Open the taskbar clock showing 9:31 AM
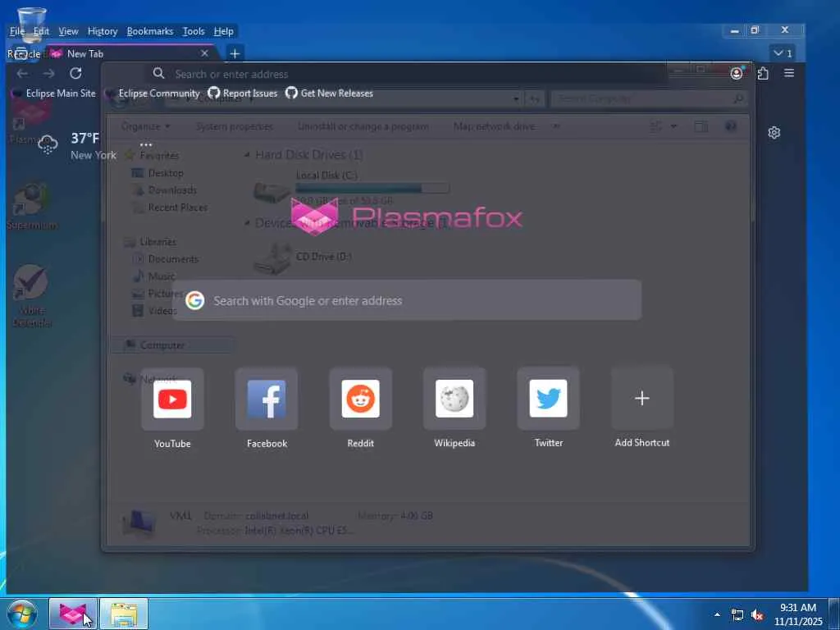 798,614
